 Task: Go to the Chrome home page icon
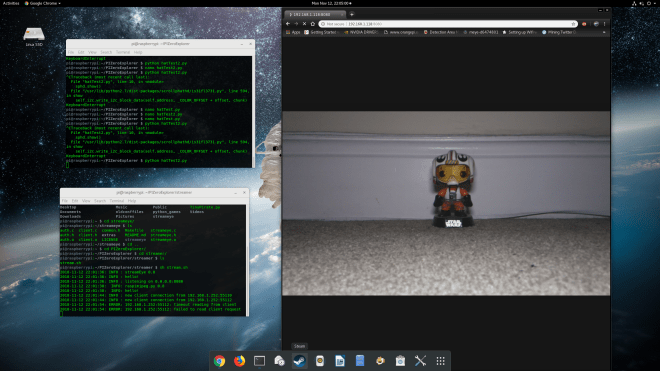coord(313,24)
